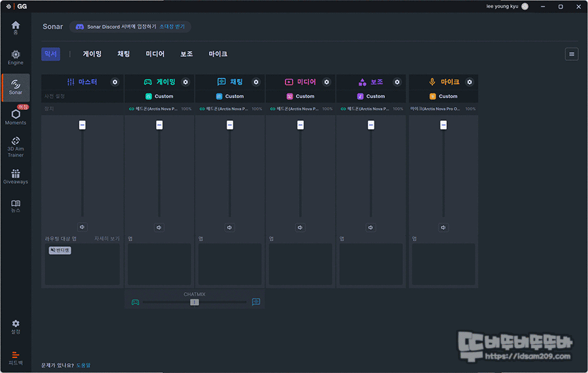This screenshot has height=373, width=588.
Task: Open the 채팅 channel settings gear
Action: tap(255, 82)
